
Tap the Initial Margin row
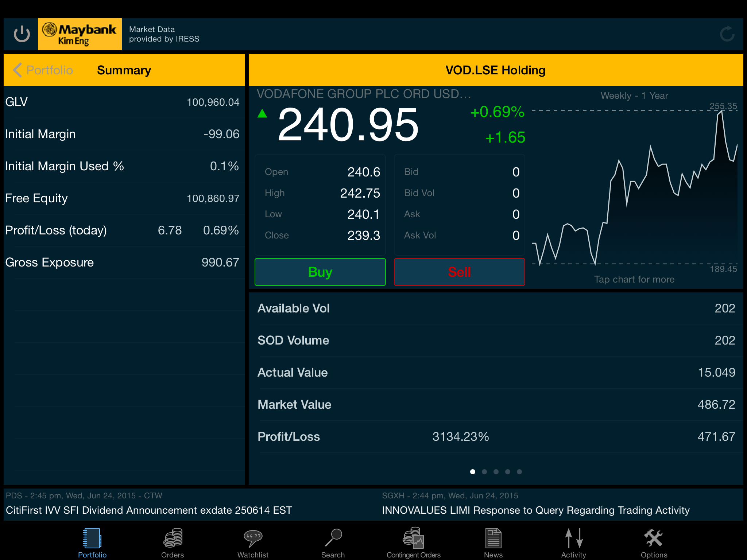pos(124,134)
